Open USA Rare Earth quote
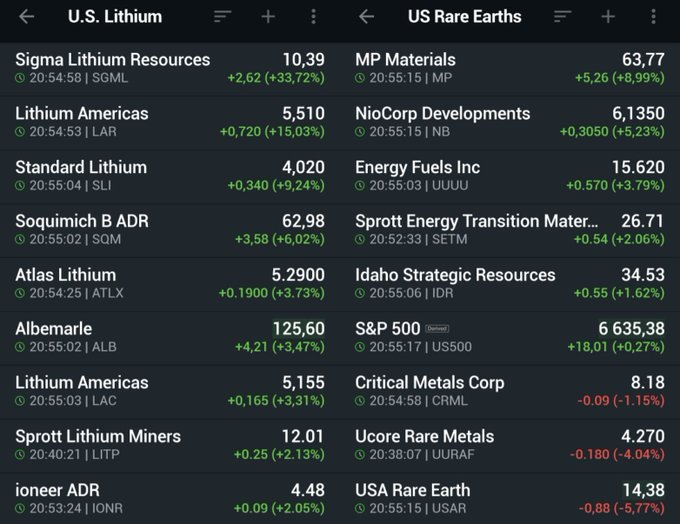 tap(510, 499)
